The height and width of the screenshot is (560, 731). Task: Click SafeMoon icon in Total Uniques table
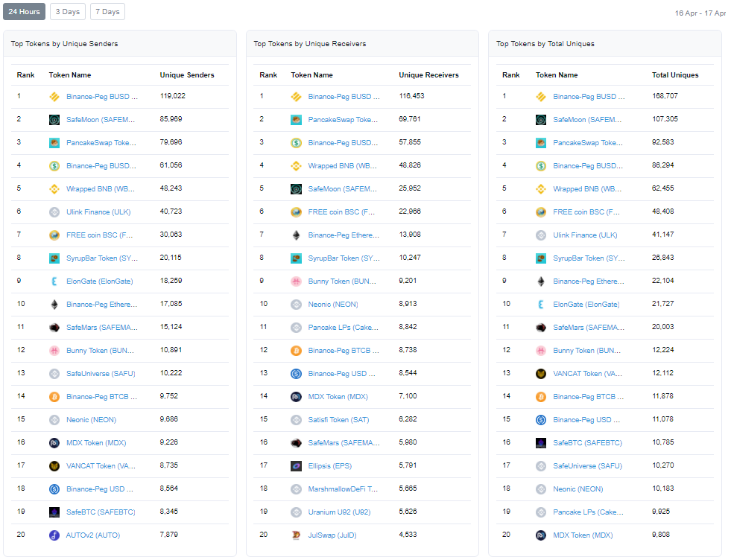point(541,120)
